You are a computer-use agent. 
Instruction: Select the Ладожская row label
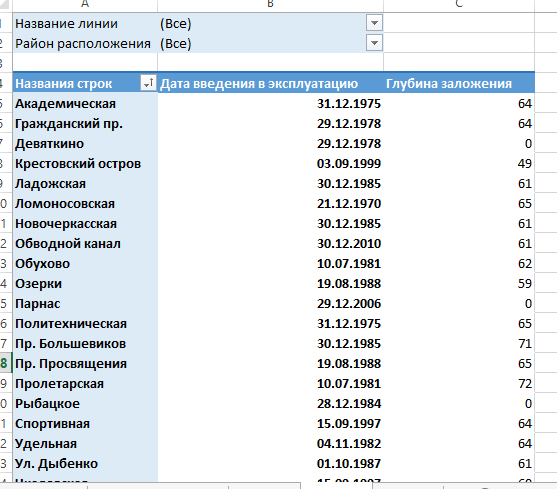coord(85,184)
